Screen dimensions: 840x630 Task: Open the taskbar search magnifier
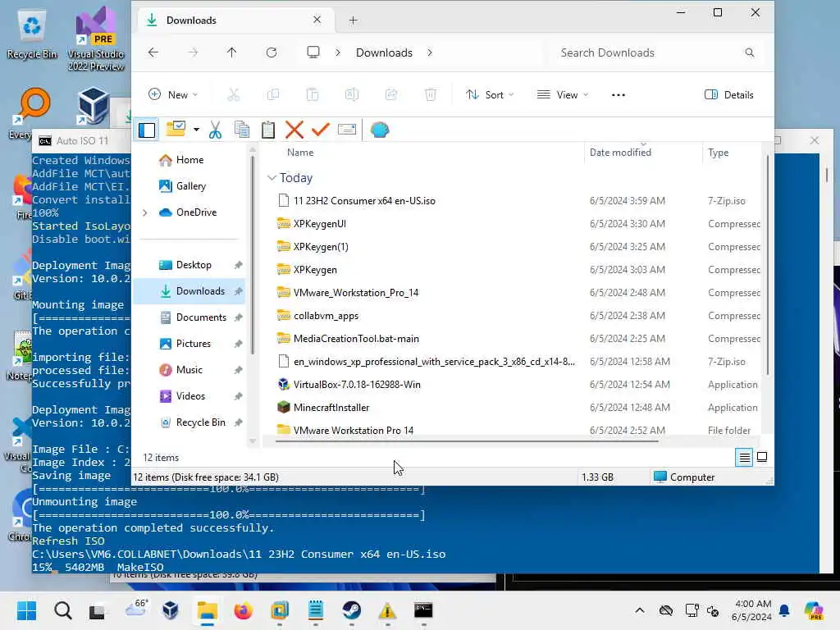[62, 610]
